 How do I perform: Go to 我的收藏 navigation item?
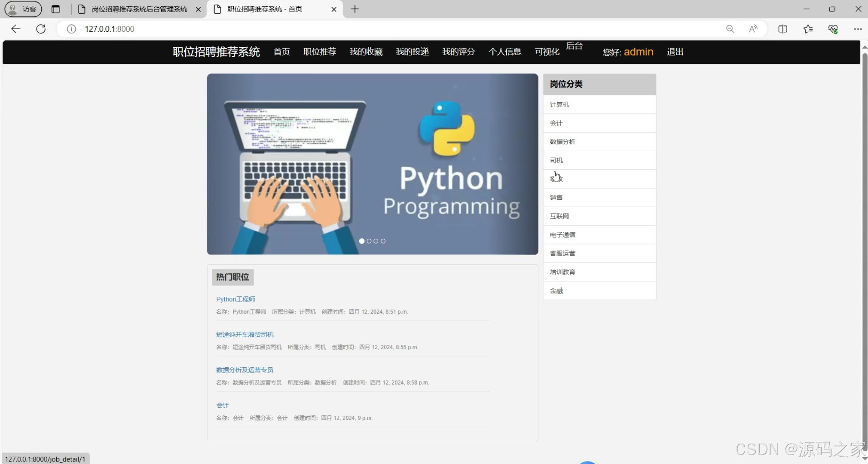click(x=366, y=52)
